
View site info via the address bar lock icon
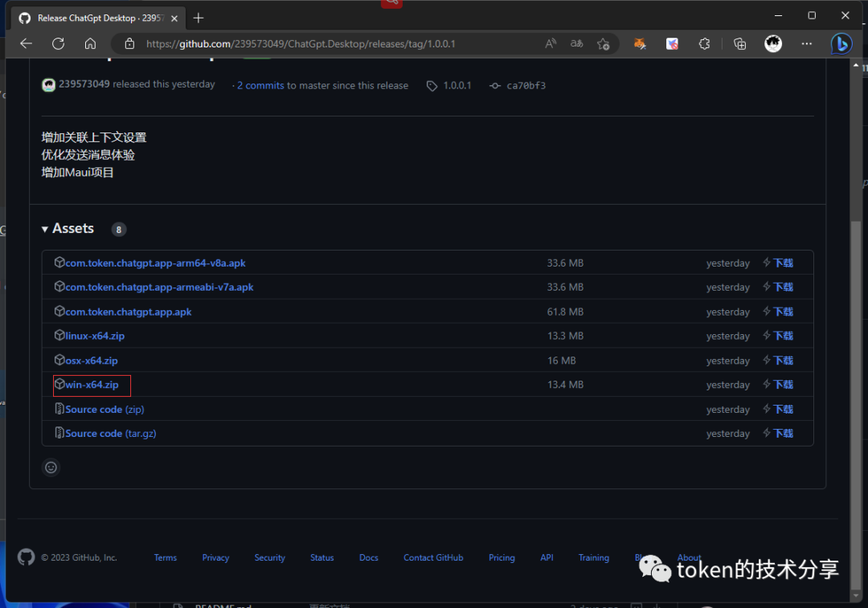point(129,43)
